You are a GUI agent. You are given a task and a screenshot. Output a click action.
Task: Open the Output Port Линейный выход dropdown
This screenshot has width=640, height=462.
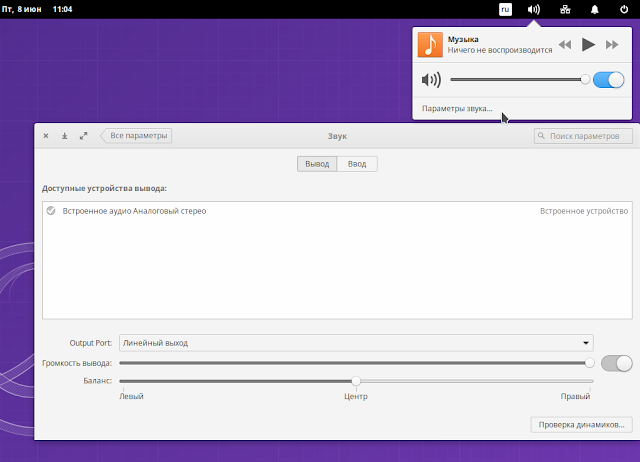tap(356, 343)
